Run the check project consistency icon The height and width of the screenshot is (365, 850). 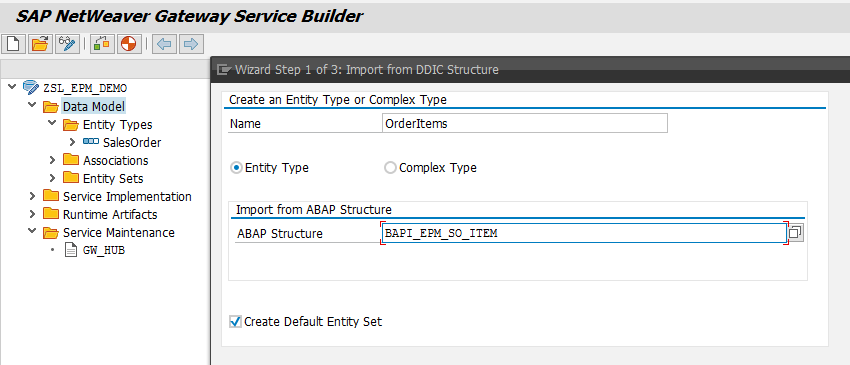click(x=102, y=44)
